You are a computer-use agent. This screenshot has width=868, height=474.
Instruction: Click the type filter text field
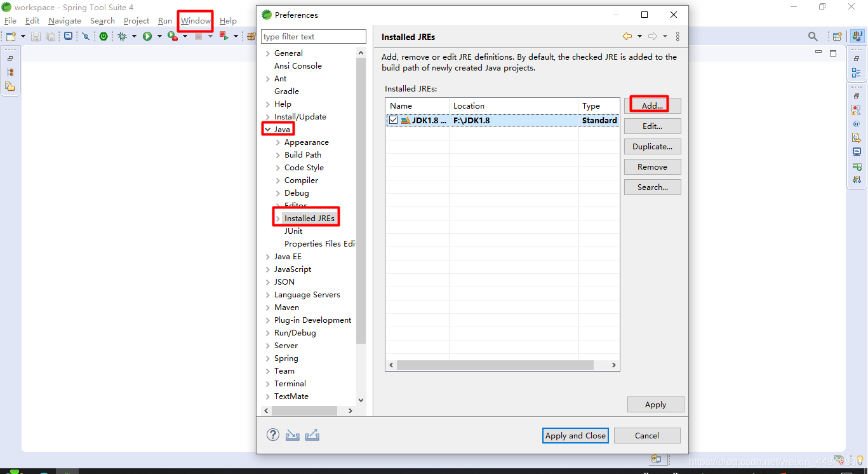[314, 36]
